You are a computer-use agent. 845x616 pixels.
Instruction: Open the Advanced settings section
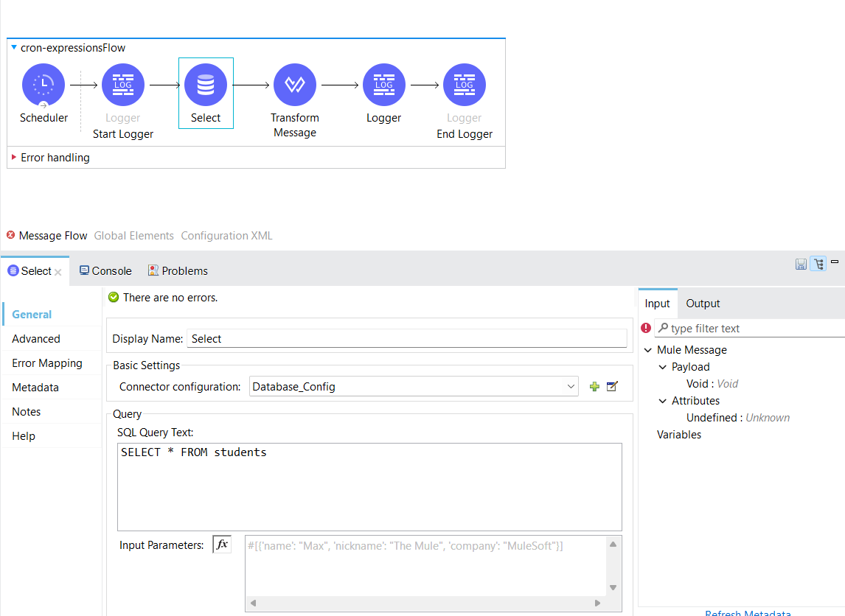pos(36,339)
